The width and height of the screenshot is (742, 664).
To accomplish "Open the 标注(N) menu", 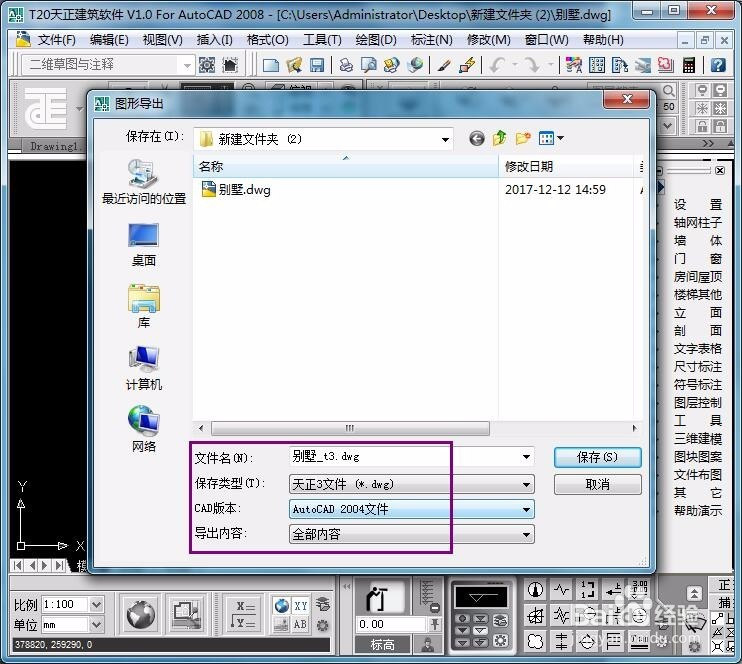I will tap(432, 40).
